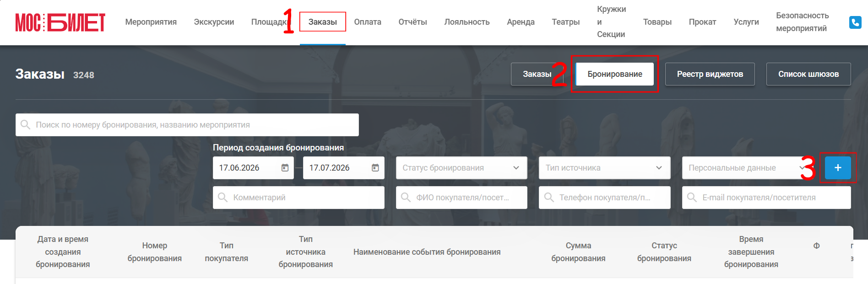Image resolution: width=868 pixels, height=284 pixels.
Task: Open the Реестр виджетов button
Action: click(x=710, y=74)
